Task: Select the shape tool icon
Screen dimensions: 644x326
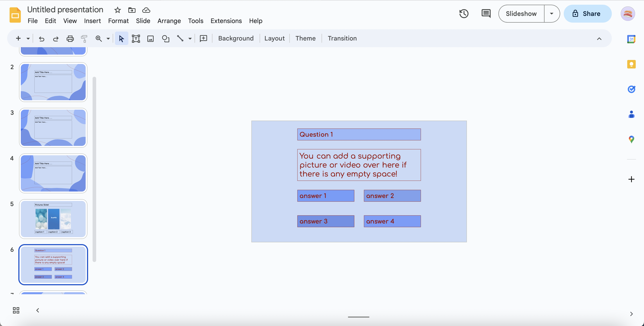Action: (x=165, y=38)
